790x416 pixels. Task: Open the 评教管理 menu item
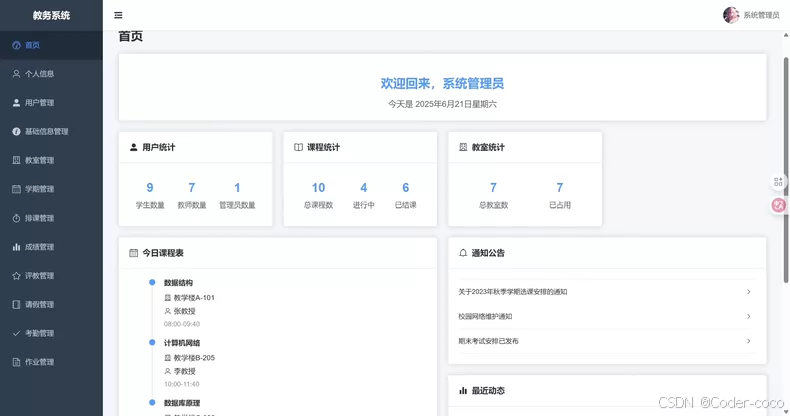[51, 275]
